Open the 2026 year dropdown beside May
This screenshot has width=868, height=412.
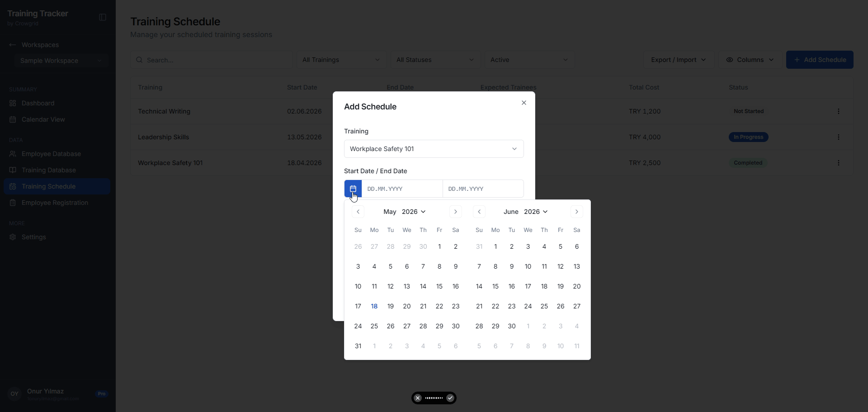(x=414, y=212)
